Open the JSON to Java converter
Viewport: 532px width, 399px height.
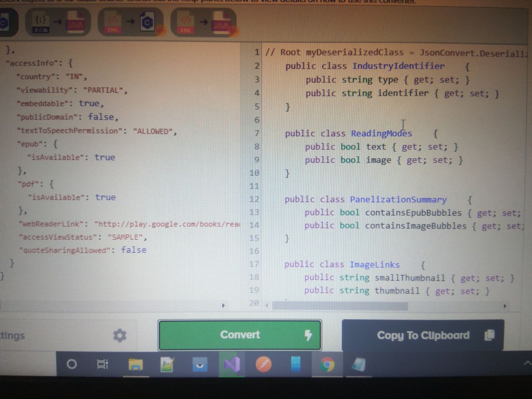[58, 22]
